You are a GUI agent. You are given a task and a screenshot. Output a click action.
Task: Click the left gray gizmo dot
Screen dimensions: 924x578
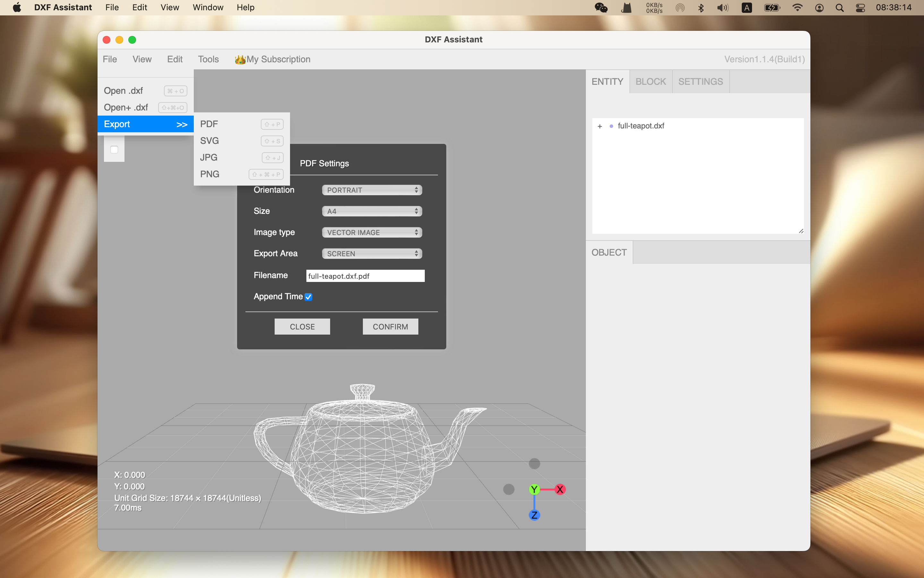click(509, 489)
